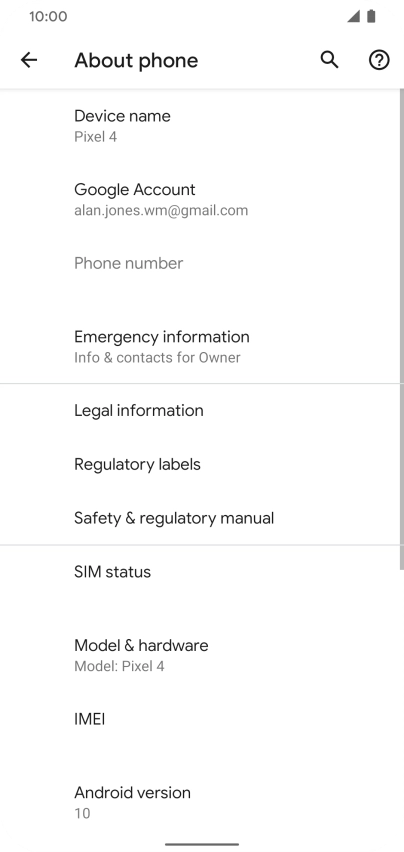Tap the 10:00 clock in status bar

tap(48, 16)
